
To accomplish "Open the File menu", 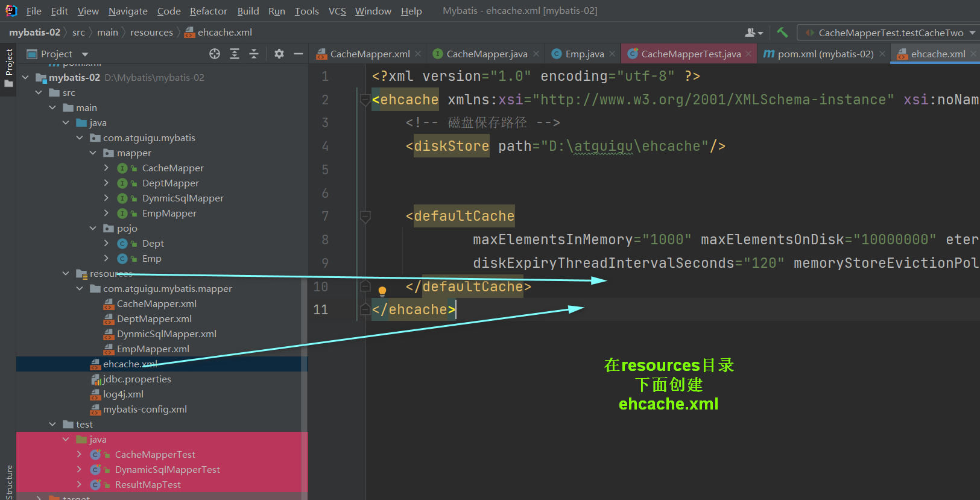I will pos(34,11).
